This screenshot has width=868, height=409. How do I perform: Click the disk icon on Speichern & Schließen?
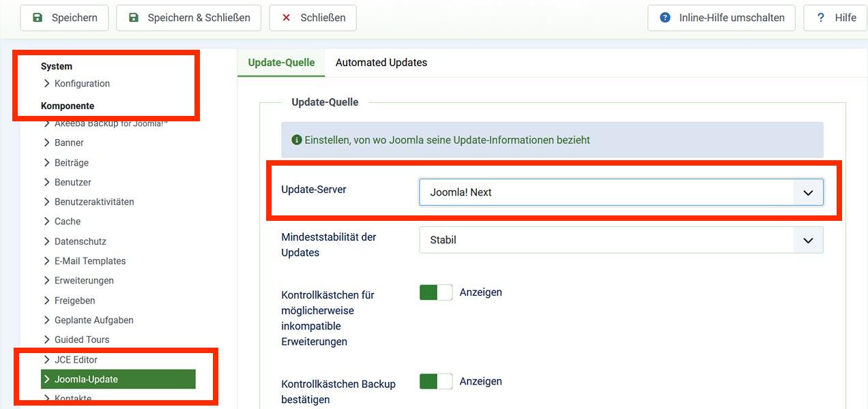point(132,18)
